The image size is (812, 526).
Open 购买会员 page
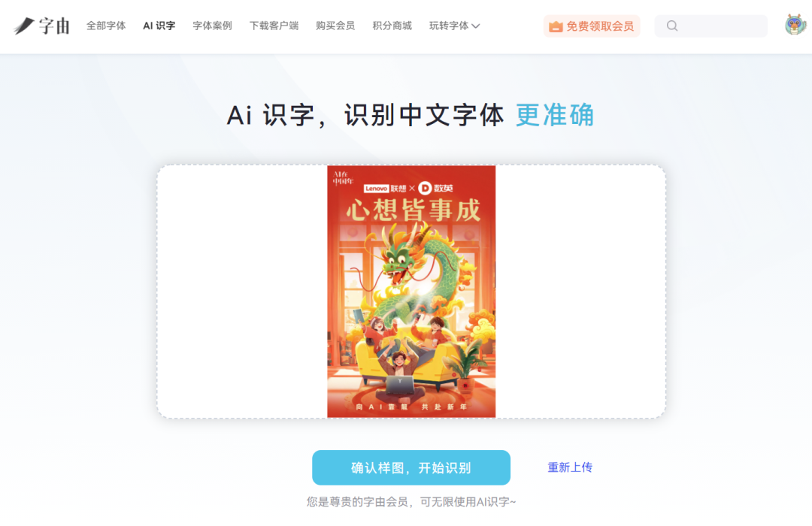point(335,26)
